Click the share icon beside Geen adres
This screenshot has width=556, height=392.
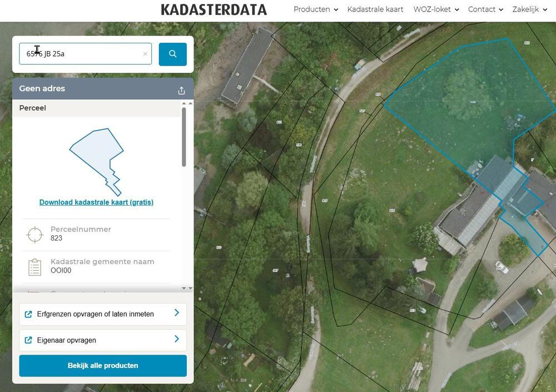point(181,91)
